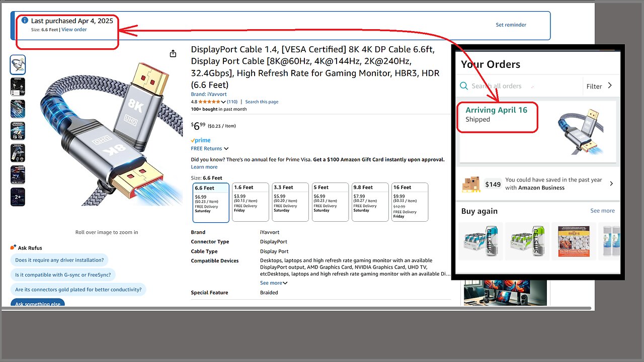This screenshot has width=644, height=362.
Task: Click the Search this page link
Action: (x=262, y=102)
